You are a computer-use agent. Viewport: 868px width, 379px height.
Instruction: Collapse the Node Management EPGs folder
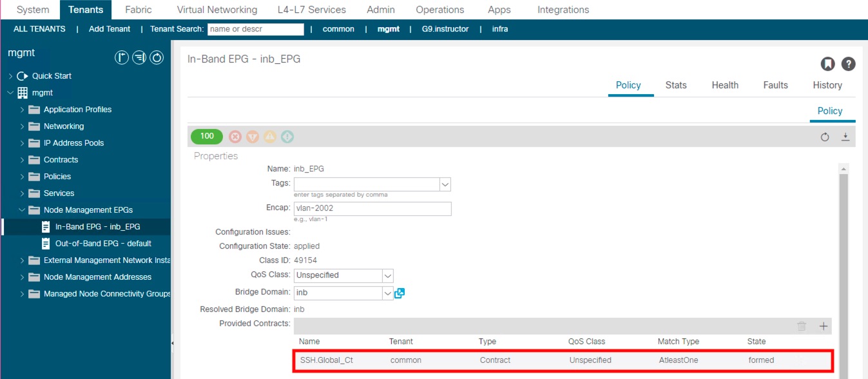pyautogui.click(x=23, y=210)
